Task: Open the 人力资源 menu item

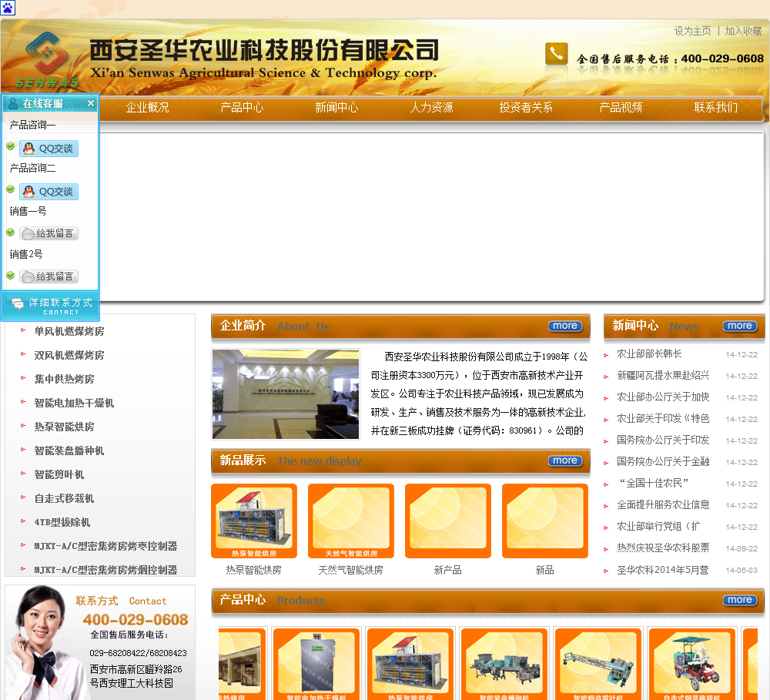Action: tap(432, 107)
